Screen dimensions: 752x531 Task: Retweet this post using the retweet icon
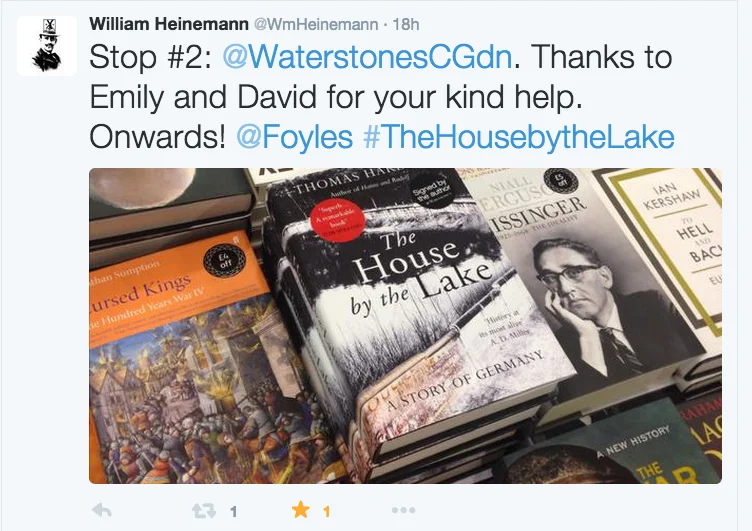(204, 511)
